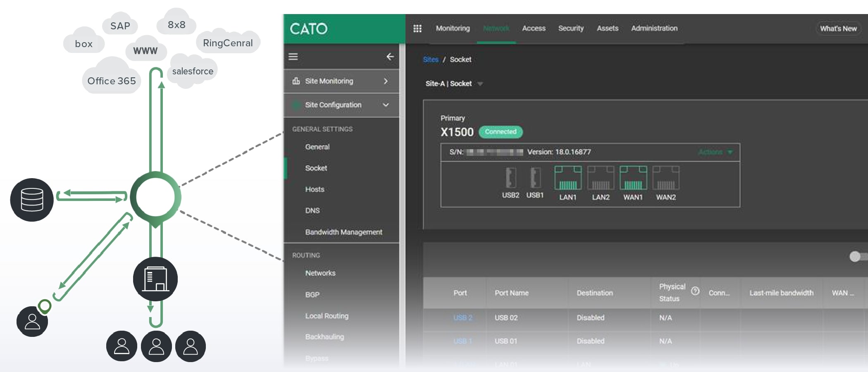Viewport: 868px width, 372px height.
Task: Select DNS in sidebar
Action: point(312,210)
